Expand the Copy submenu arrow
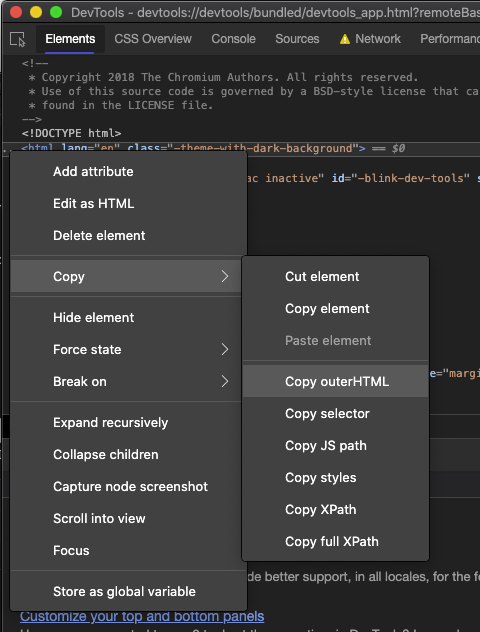Screen dimensions: 480x632 [x=225, y=276]
